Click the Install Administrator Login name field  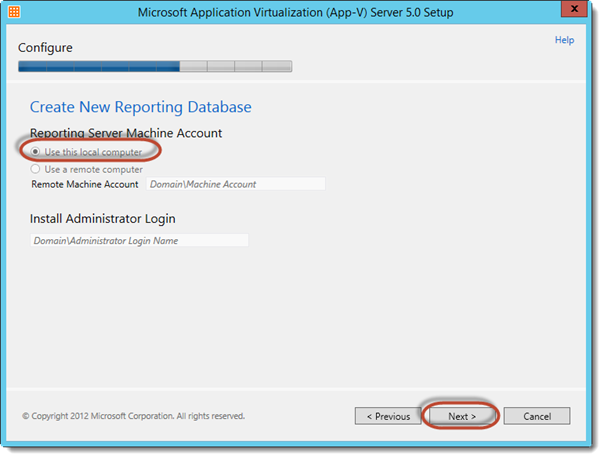[x=139, y=241]
